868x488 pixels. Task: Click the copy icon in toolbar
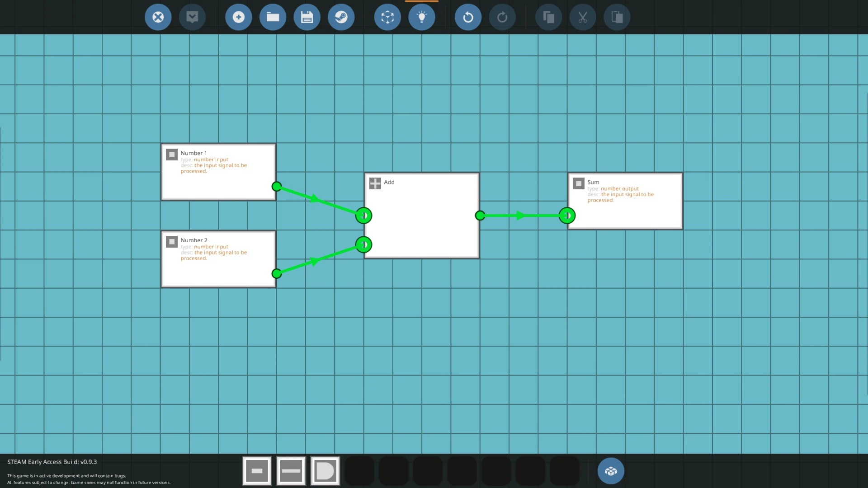pyautogui.click(x=548, y=17)
